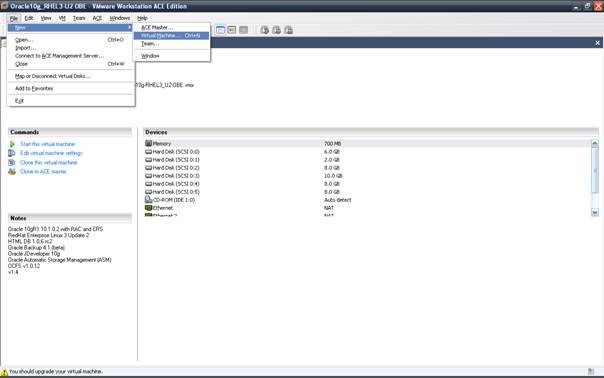Viewport: 604px width, 378px height.
Task: Click the Clone this virtual machine icon
Action: [12, 162]
